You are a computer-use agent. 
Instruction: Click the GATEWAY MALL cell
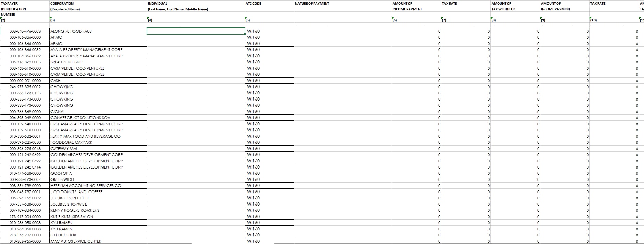(98, 149)
